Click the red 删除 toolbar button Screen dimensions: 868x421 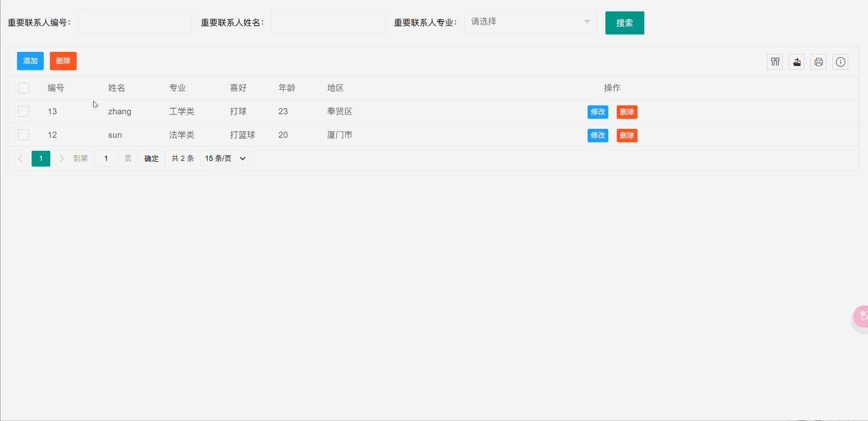63,61
